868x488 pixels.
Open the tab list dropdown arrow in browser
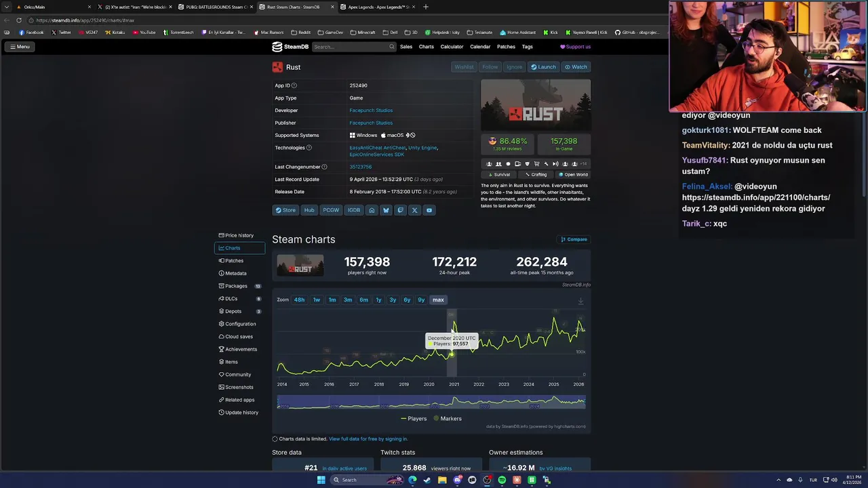pyautogui.click(x=7, y=7)
